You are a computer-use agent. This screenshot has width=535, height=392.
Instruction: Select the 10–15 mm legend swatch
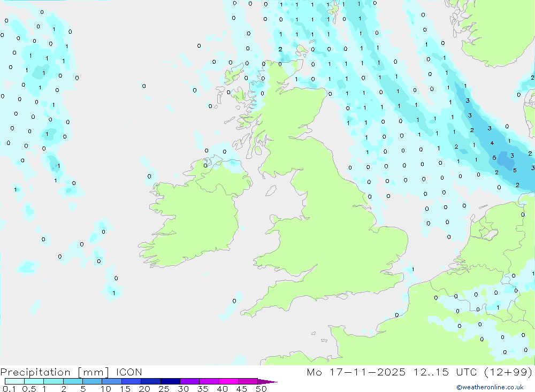click(112, 381)
